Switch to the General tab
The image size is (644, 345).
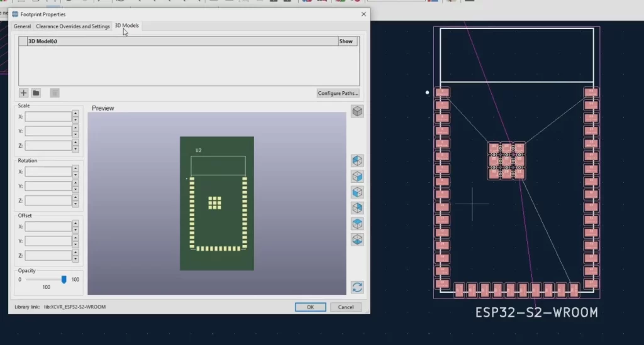(22, 26)
